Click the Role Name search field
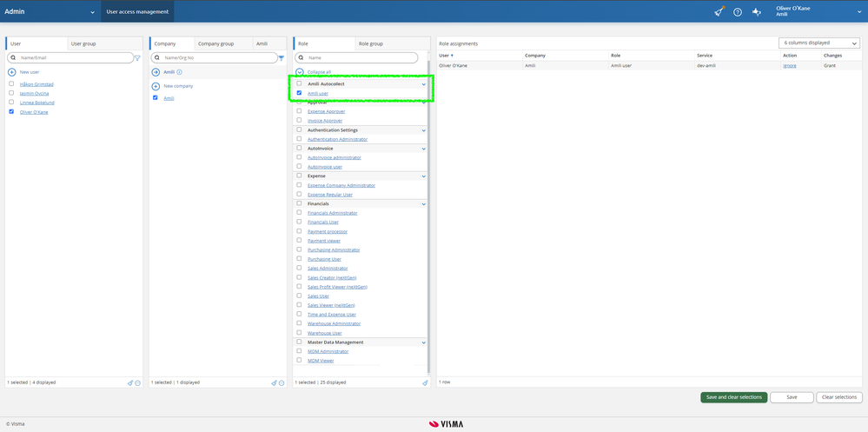This screenshot has height=432, width=868. click(356, 57)
